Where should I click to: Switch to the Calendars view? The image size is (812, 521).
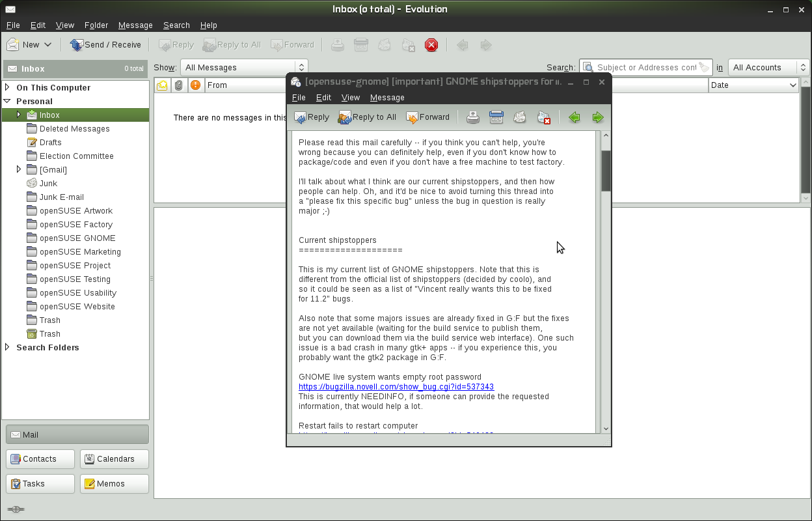[x=115, y=459]
